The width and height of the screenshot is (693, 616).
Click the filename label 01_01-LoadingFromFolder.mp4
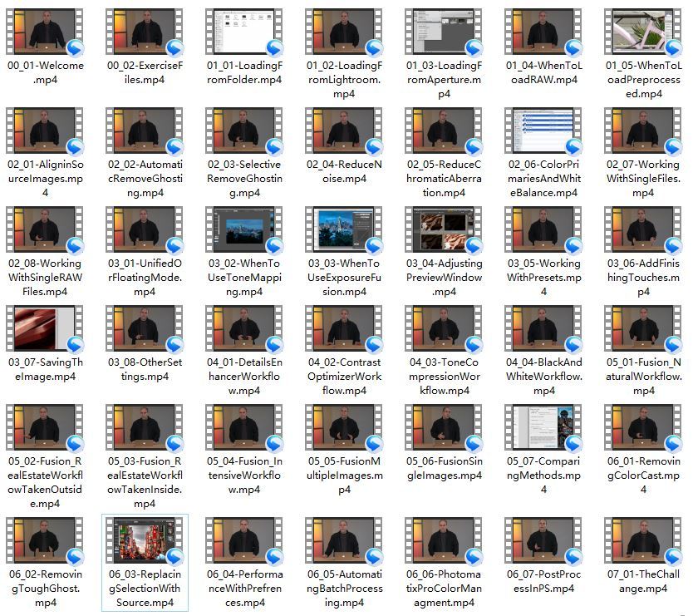(244, 72)
